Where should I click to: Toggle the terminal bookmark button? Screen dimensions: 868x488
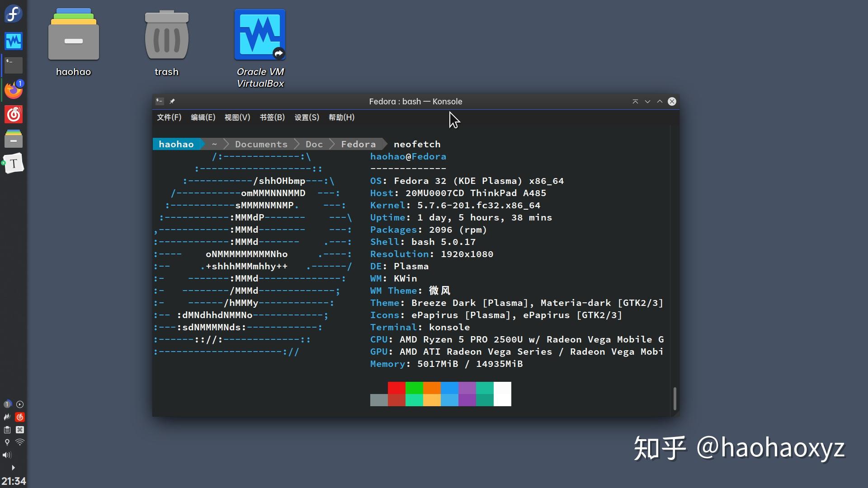coord(172,101)
